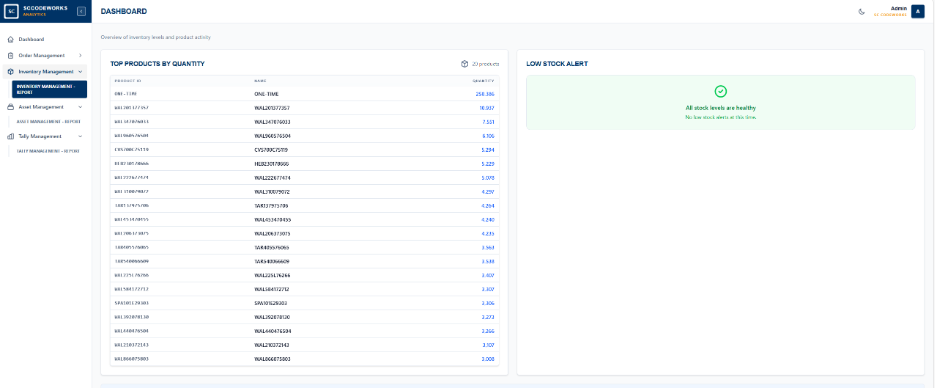The width and height of the screenshot is (936, 388).
Task: Select the WAL440476504 name cell
Action: click(272, 331)
